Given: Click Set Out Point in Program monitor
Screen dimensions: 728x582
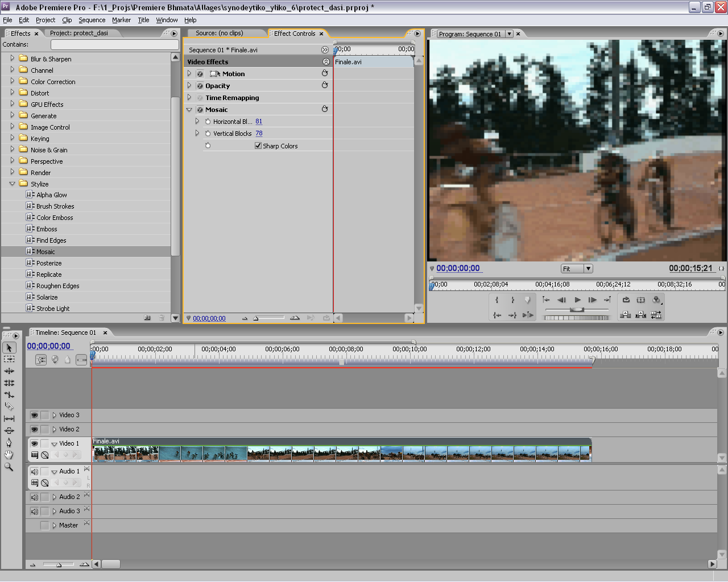Looking at the screenshot, I should click(512, 300).
